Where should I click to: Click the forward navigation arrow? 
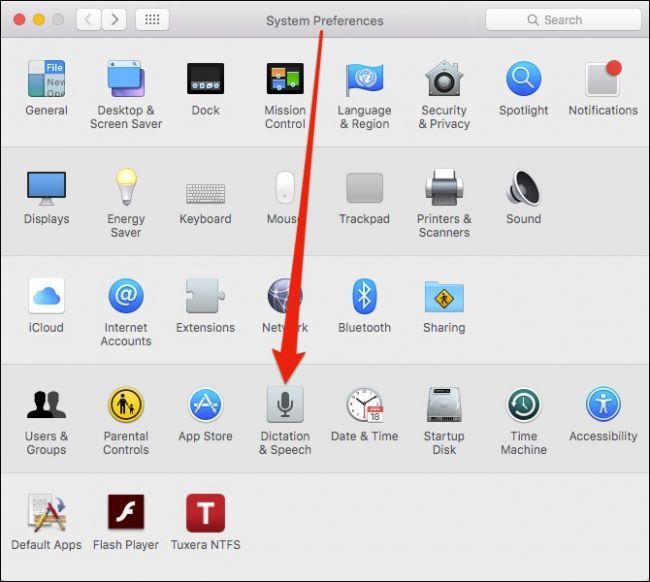[x=114, y=19]
